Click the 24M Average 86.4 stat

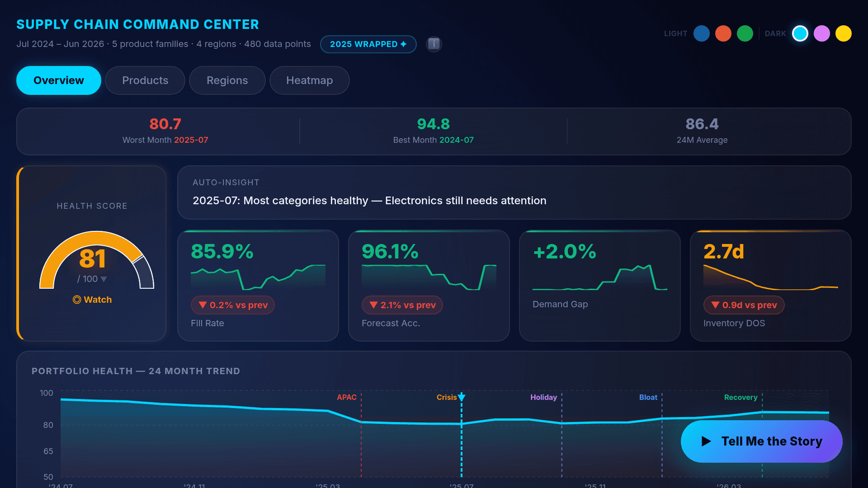(x=702, y=131)
